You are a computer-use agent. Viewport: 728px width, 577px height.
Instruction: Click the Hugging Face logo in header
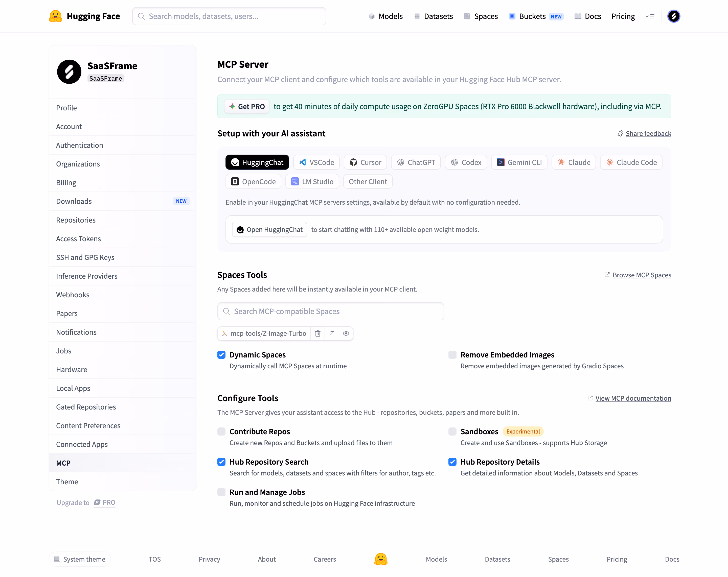pos(84,16)
